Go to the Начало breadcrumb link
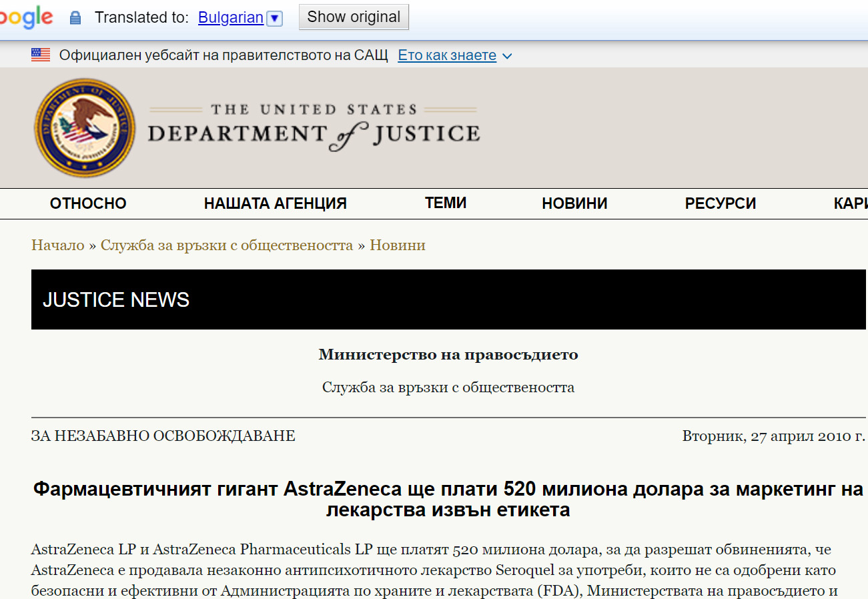The height and width of the screenshot is (599, 868). [x=58, y=245]
